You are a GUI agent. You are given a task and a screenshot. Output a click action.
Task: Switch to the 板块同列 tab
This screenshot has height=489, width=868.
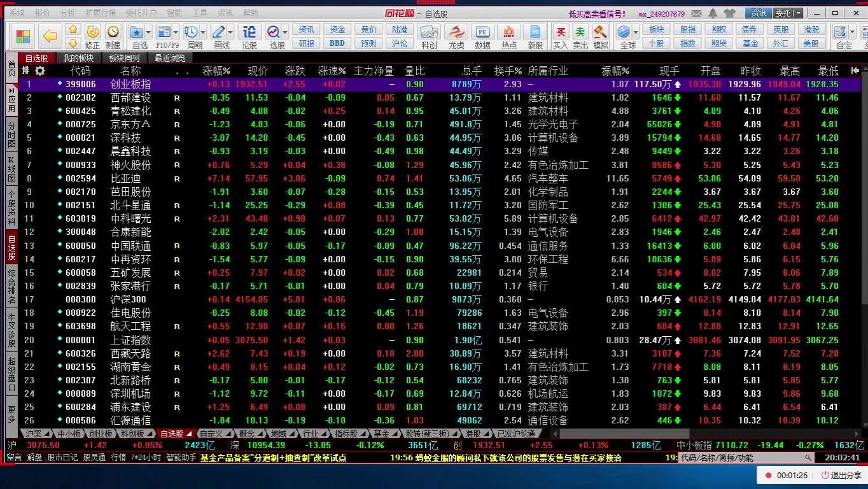tap(124, 58)
